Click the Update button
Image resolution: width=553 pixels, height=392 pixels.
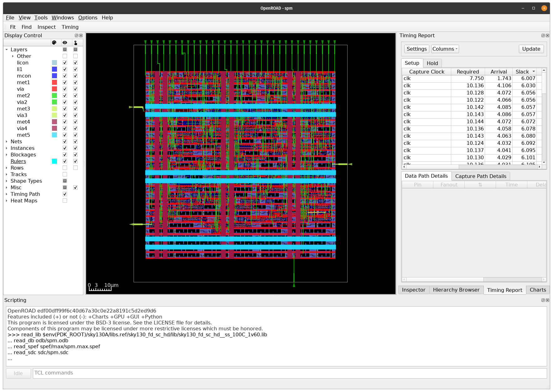coord(531,49)
